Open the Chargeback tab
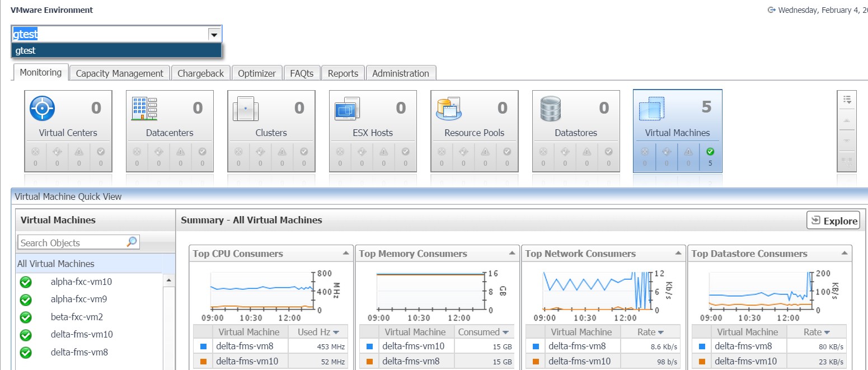868x370 pixels. coord(201,73)
